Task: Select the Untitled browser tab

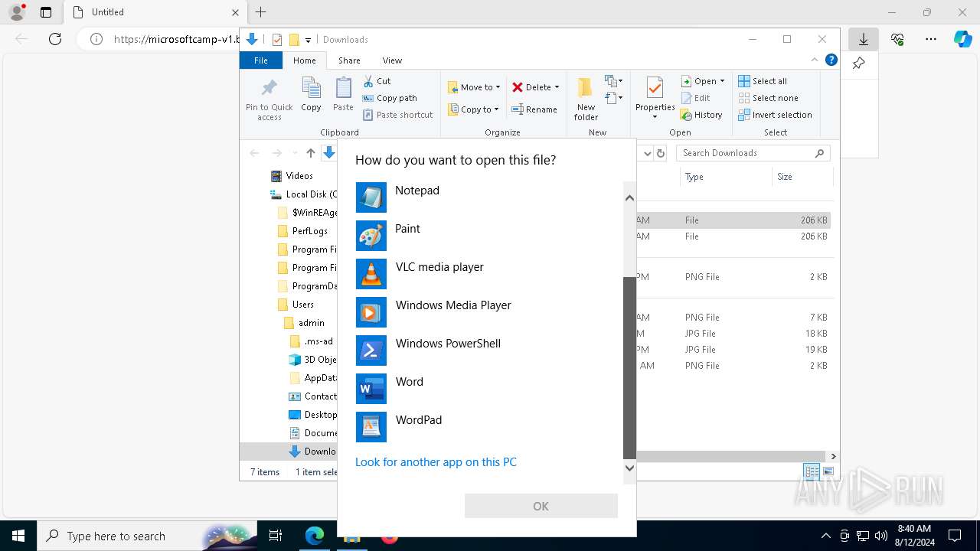Action: (x=154, y=12)
